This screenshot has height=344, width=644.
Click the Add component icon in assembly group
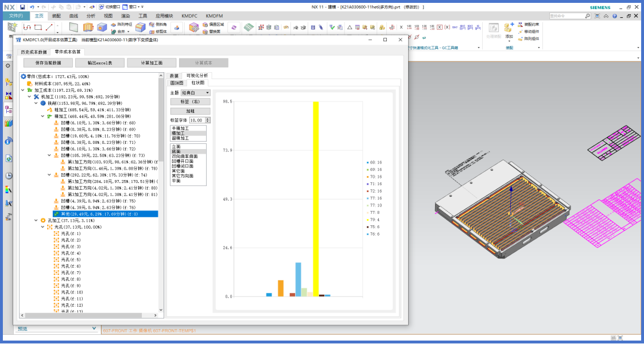(x=509, y=27)
